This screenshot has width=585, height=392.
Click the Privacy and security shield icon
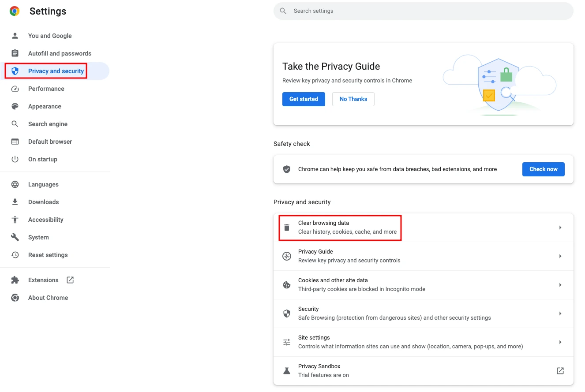[x=15, y=71]
